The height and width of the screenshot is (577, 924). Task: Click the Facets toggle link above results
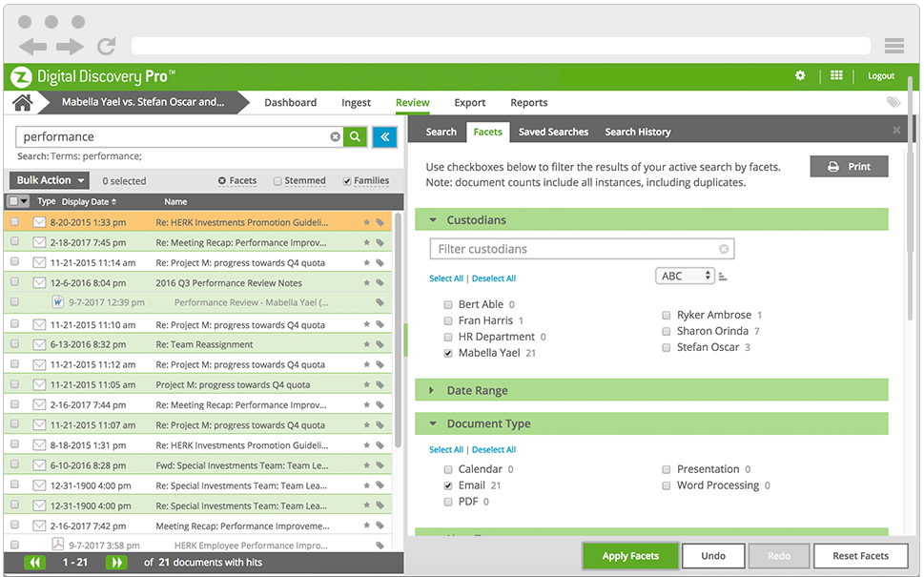click(x=237, y=181)
